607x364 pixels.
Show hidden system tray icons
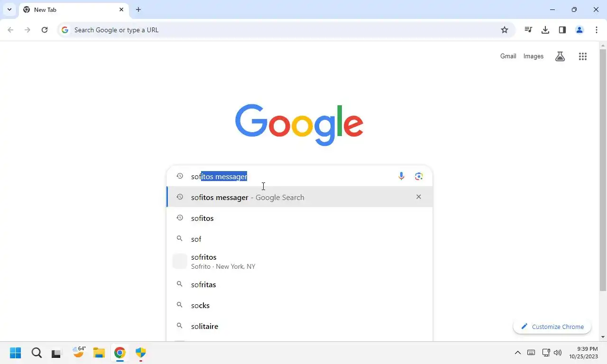(518, 353)
